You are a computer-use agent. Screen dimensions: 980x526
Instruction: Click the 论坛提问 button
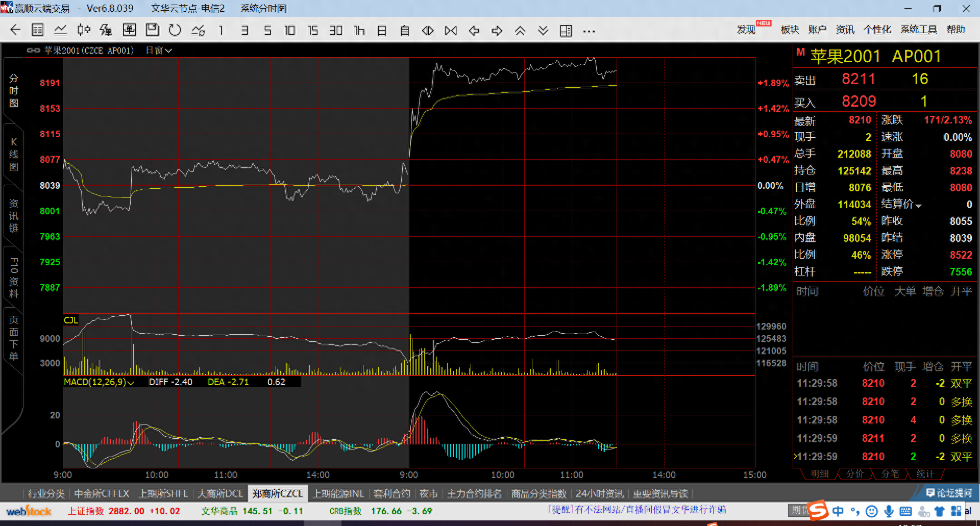point(949,493)
